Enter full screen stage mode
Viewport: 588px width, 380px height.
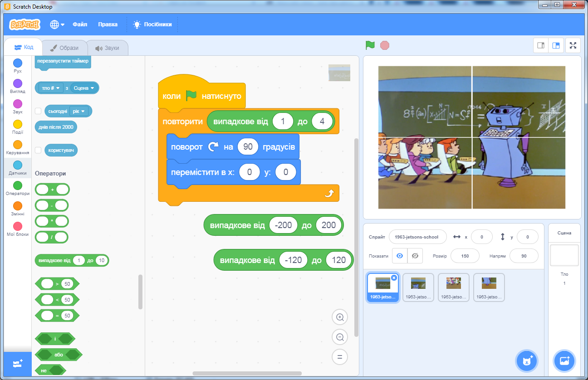(573, 45)
